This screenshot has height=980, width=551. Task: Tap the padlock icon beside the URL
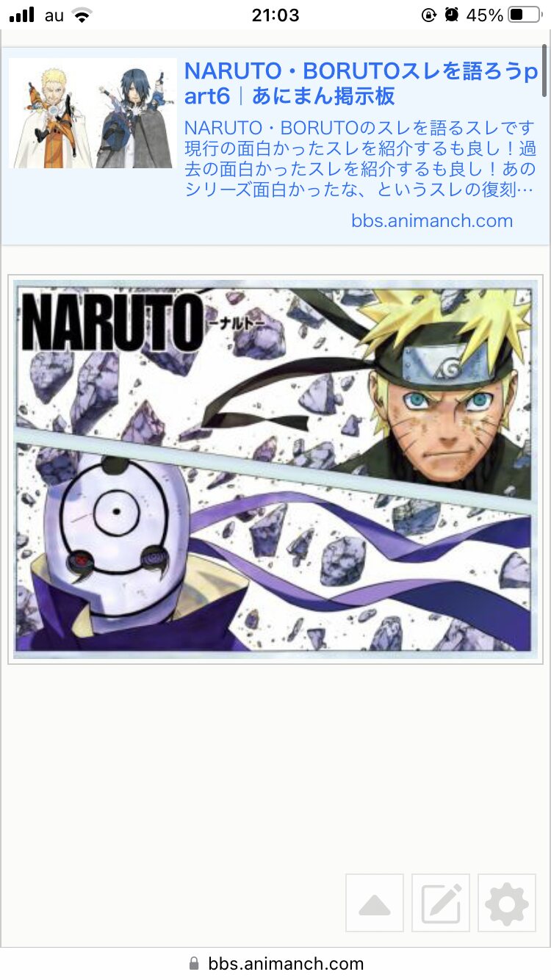tap(194, 963)
